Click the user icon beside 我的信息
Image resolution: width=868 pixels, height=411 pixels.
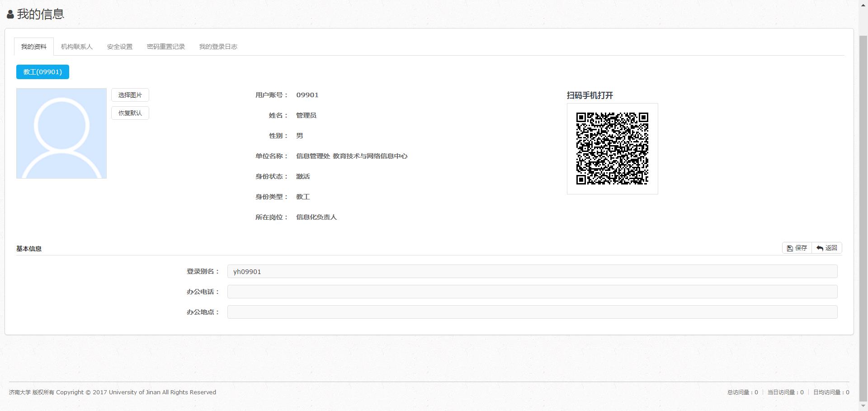(10, 14)
